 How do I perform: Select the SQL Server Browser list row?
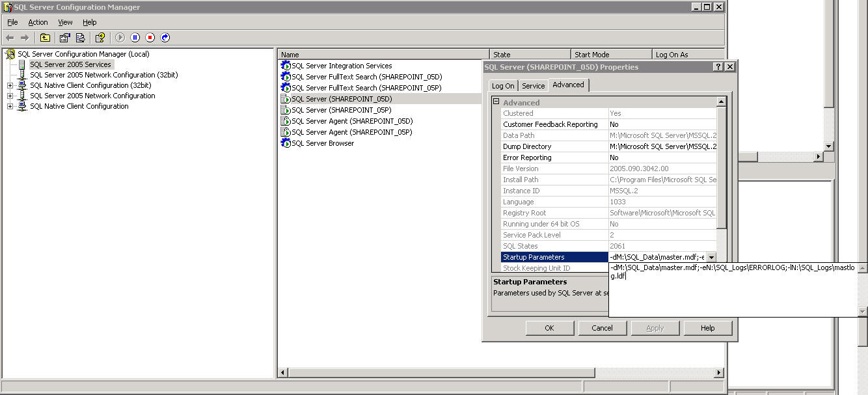pyautogui.click(x=323, y=143)
